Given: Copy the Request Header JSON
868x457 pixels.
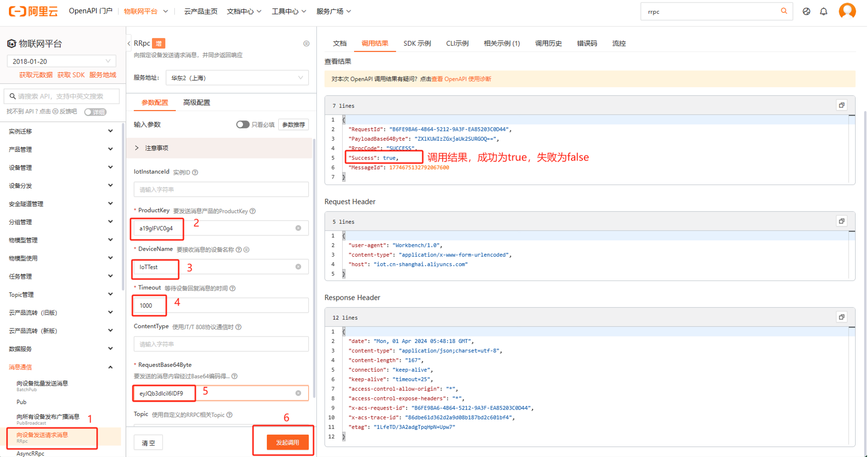Looking at the screenshot, I should (841, 221).
